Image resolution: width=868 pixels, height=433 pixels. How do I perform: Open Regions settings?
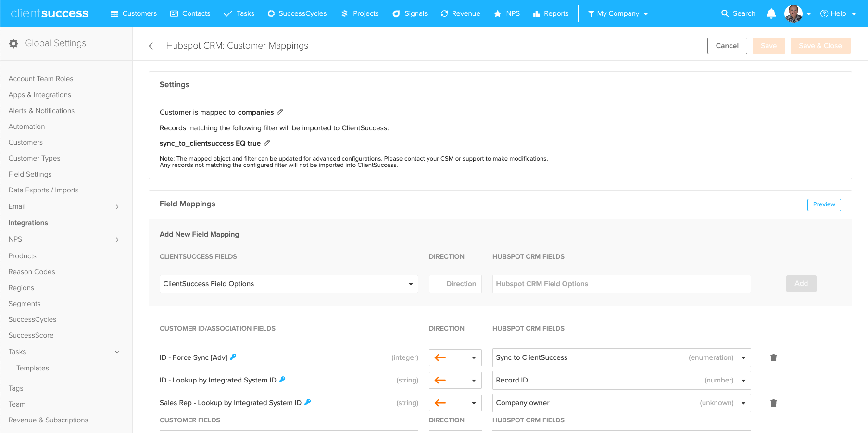[x=21, y=288]
